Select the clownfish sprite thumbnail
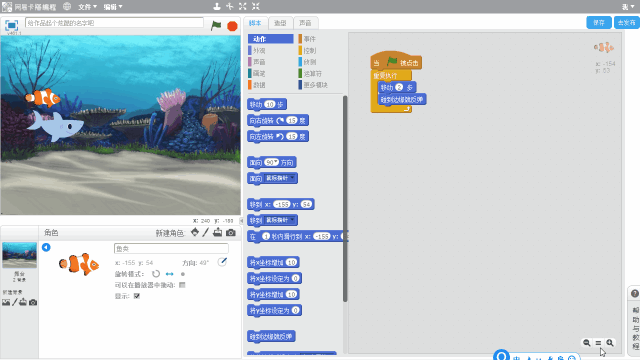 [79, 264]
